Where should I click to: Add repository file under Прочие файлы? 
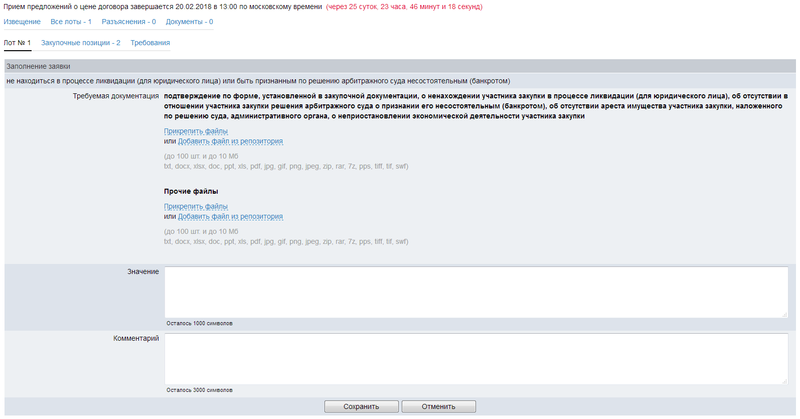(x=230, y=216)
